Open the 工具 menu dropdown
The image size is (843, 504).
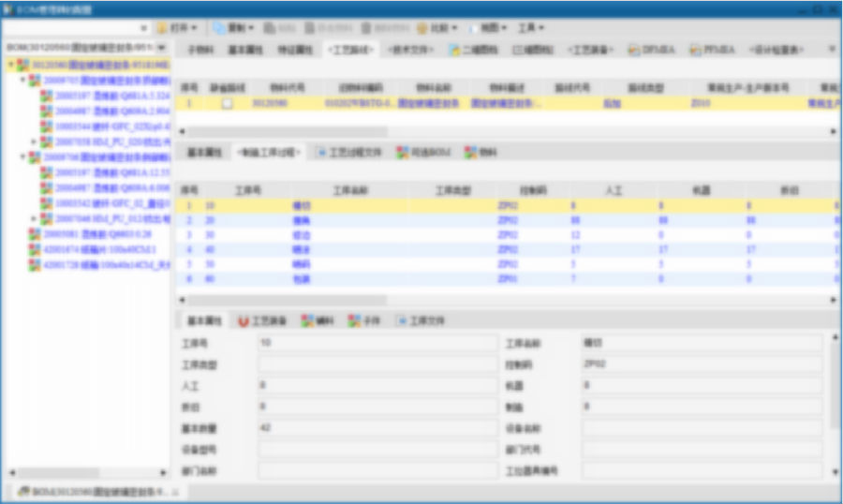pyautogui.click(x=531, y=27)
